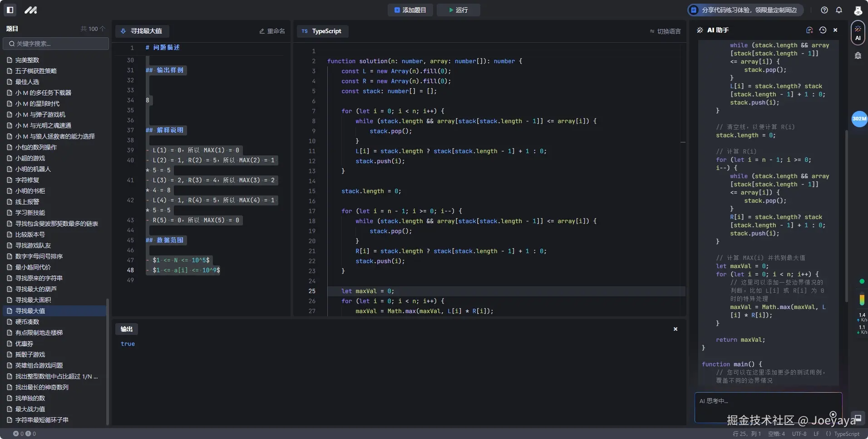Select the TypeScript editor tab
Viewport: 868px width, 439px height.
322,31
